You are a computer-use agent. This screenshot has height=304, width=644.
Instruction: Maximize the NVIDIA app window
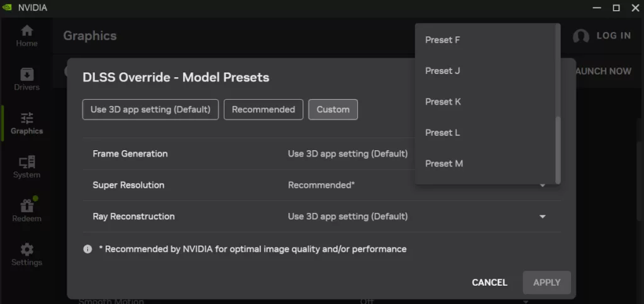[616, 8]
